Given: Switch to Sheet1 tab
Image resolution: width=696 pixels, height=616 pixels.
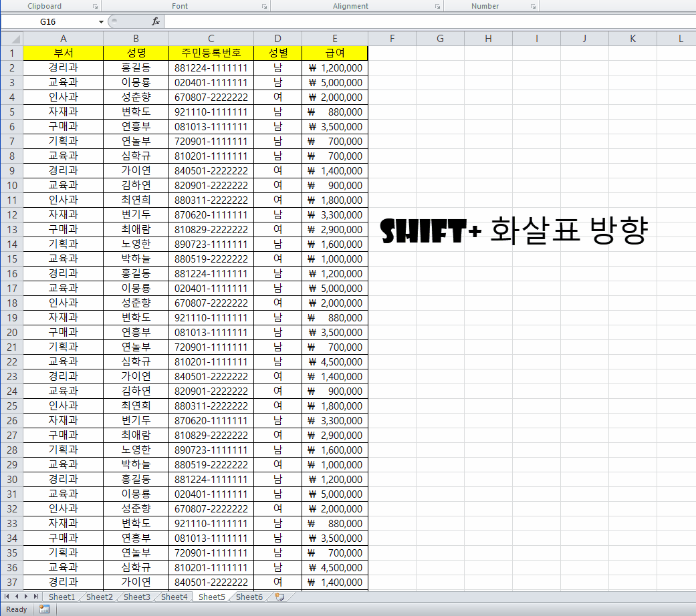Looking at the screenshot, I should click(62, 597).
